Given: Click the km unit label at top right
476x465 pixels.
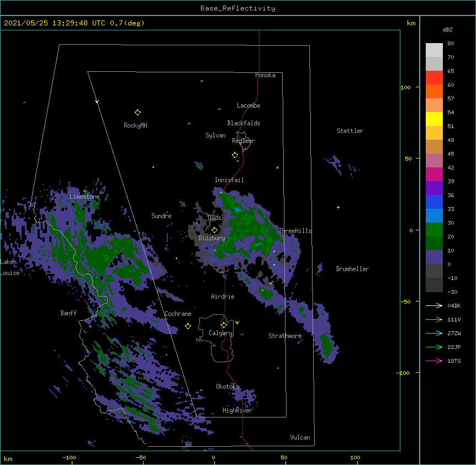Looking at the screenshot, I should click(411, 23).
